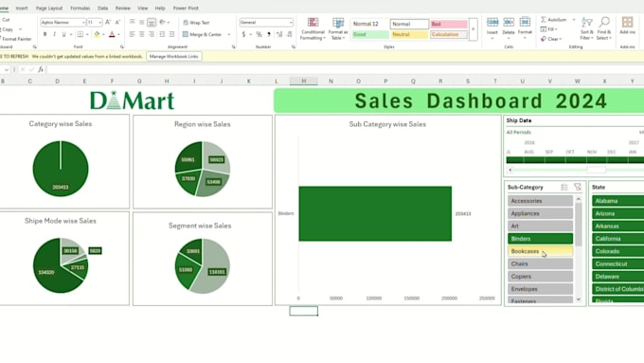Apply the Good cell style
This screenshot has width=644, height=363.
(370, 34)
